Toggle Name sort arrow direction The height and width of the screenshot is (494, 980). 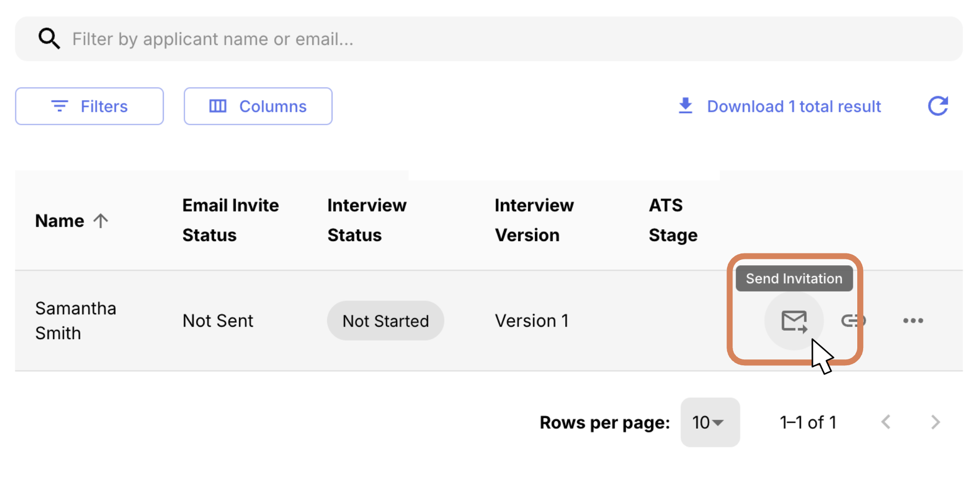pyautogui.click(x=101, y=221)
